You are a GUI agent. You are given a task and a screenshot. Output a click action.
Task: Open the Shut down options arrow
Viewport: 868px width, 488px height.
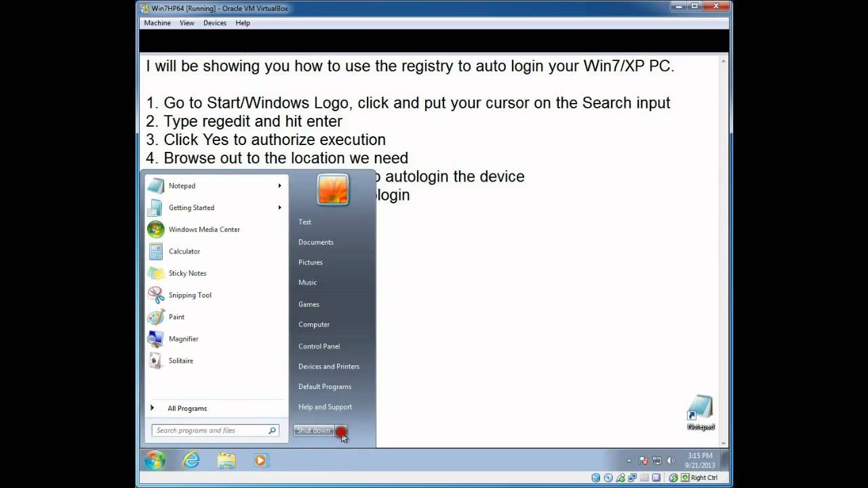(x=340, y=430)
